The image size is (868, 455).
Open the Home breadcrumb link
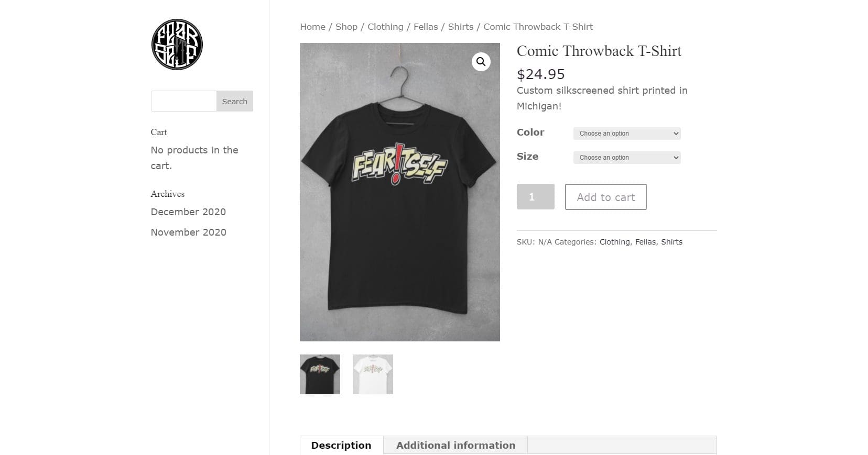[x=312, y=27]
